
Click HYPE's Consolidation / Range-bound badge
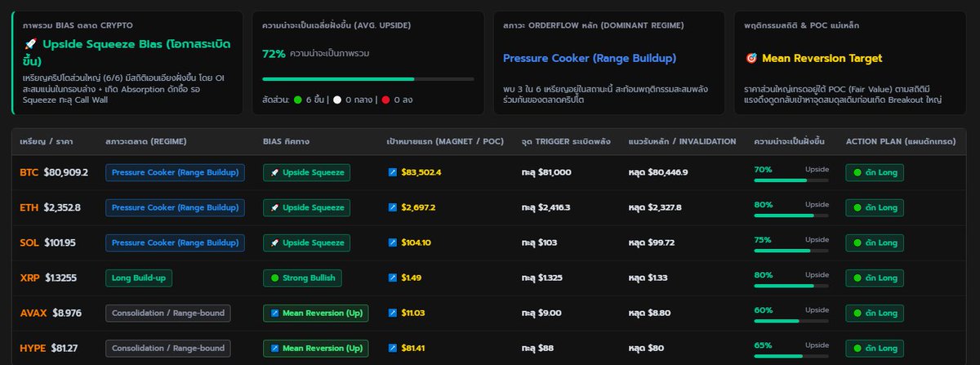click(168, 348)
